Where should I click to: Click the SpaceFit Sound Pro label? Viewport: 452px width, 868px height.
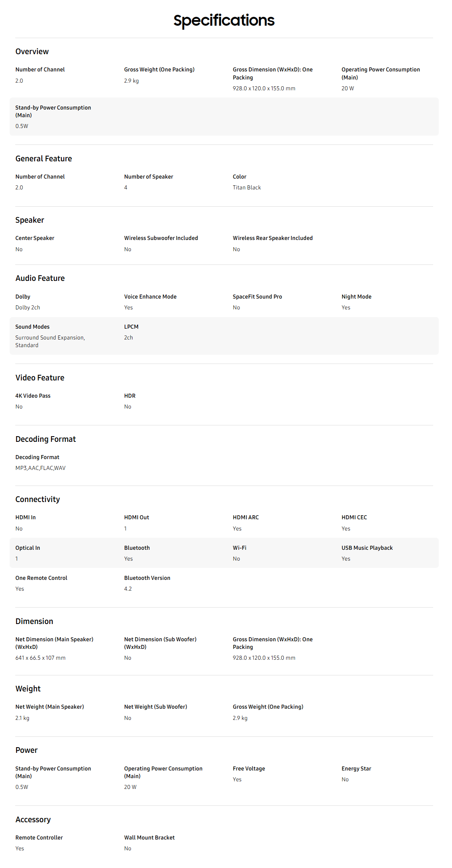257,297
